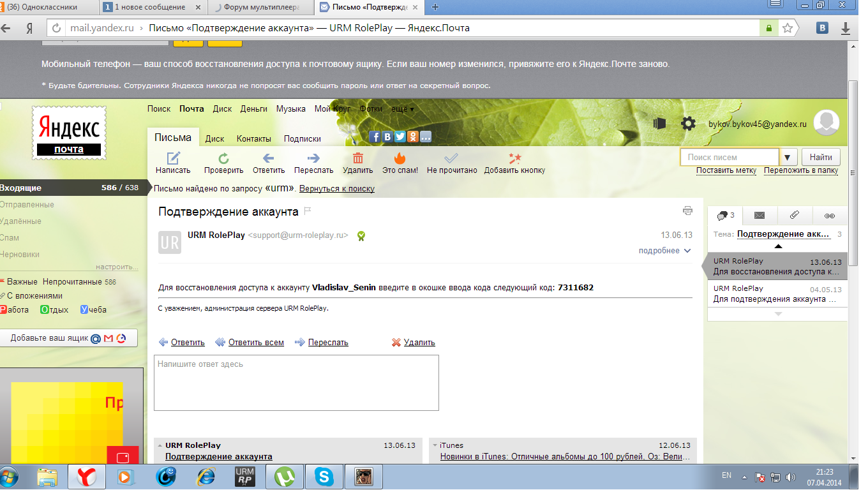
Task: Click Добавить кнопку wand icon
Action: (514, 158)
